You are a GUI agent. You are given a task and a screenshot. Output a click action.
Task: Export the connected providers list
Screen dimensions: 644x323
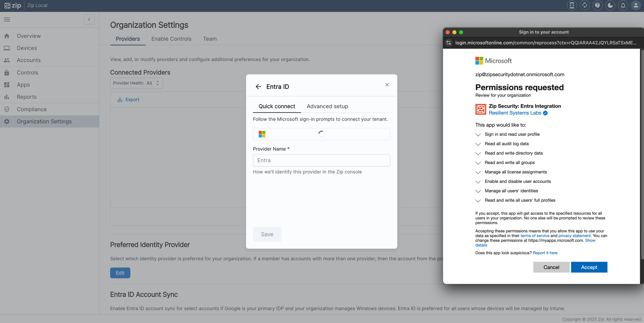[128, 100]
